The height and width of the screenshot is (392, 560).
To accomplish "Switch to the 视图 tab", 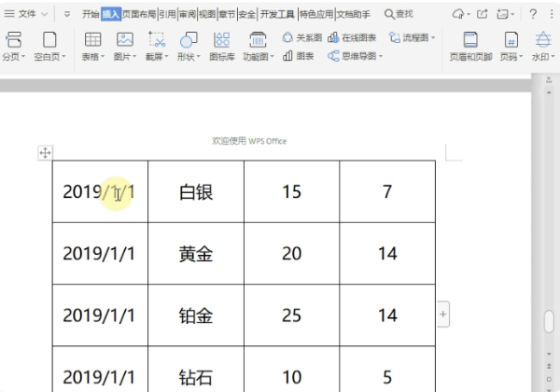I will point(207,14).
